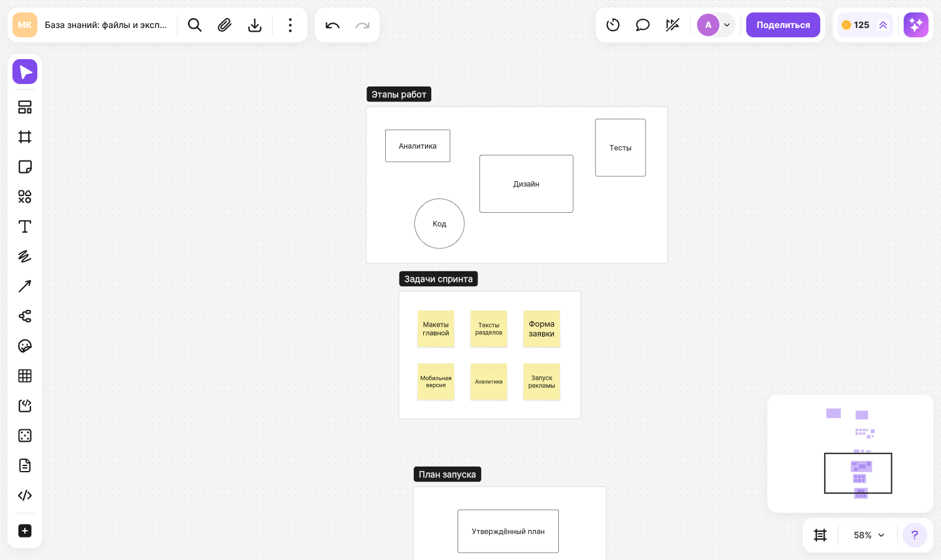Toggle the frames list panel
Screen dimensions: 941x560
pyautogui.click(x=820, y=535)
